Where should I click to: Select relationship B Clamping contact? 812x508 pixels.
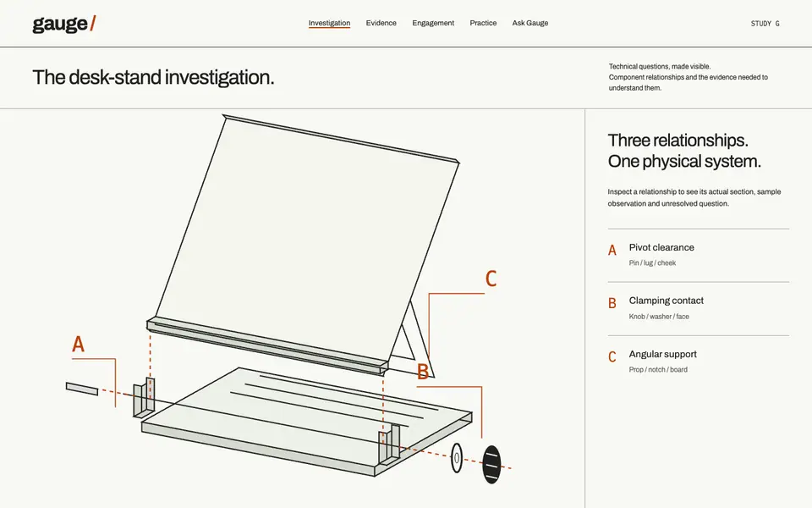tap(698, 309)
